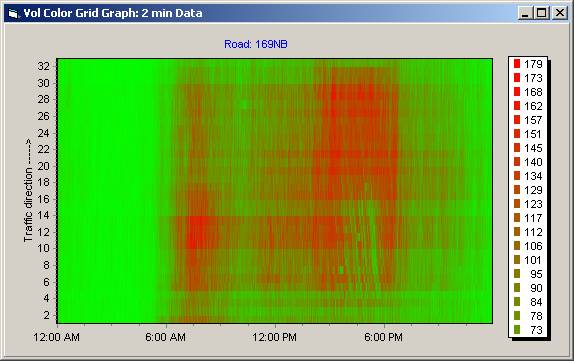Click the y-axis label 6
Image resolution: width=574 pixels, height=361 pixels.
pyautogui.click(x=46, y=282)
